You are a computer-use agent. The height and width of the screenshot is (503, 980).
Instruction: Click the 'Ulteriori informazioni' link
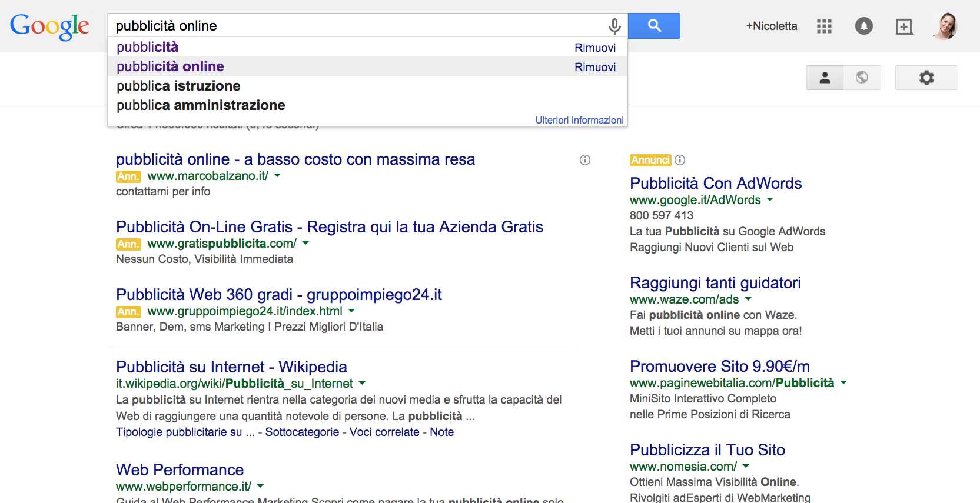coord(579,120)
